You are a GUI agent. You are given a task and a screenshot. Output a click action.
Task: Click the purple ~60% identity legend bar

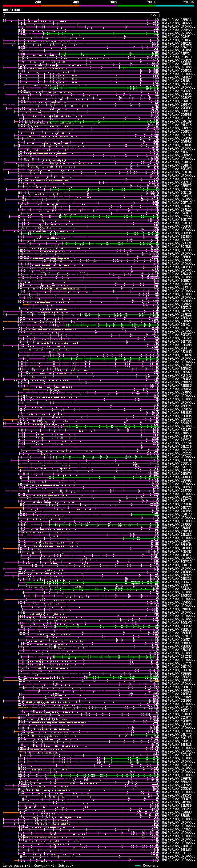coord(99,6)
